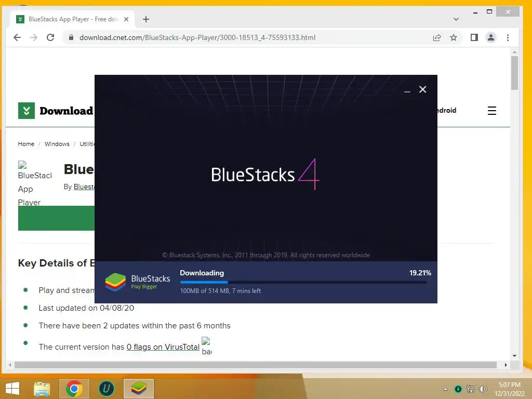Click the taskbar clock 5:07 PM
The width and height of the screenshot is (532, 399).
(509, 385)
